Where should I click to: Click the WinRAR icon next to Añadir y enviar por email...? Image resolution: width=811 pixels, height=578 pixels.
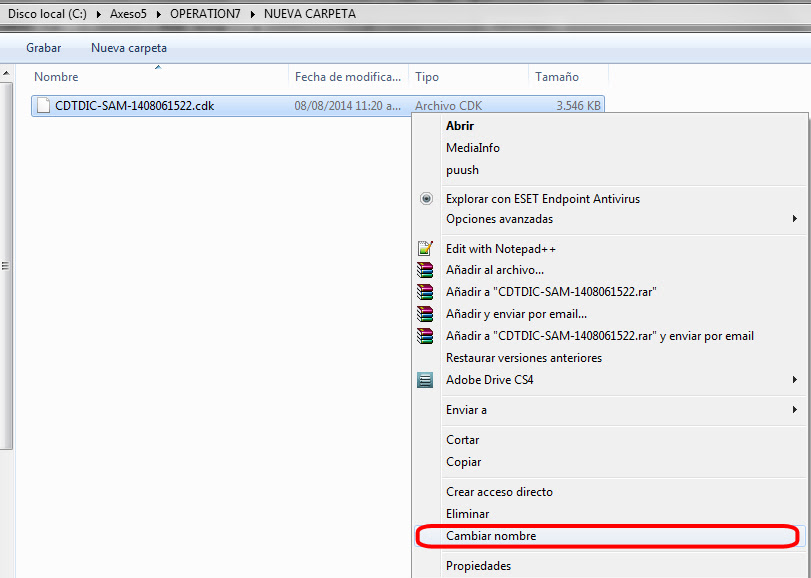coord(425,314)
